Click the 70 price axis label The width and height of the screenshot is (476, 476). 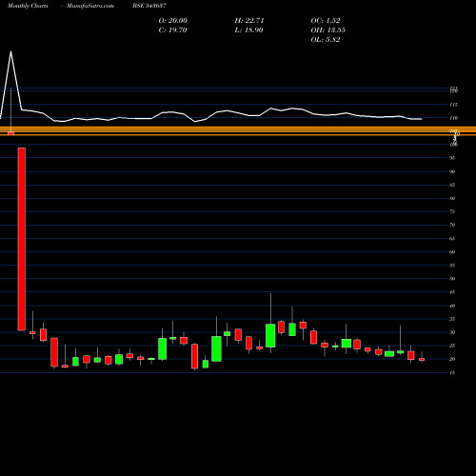click(x=452, y=225)
